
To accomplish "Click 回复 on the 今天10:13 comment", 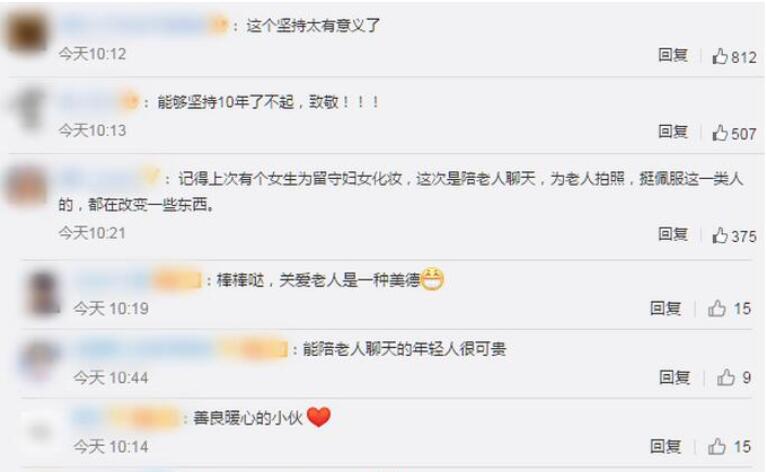I will [x=673, y=131].
